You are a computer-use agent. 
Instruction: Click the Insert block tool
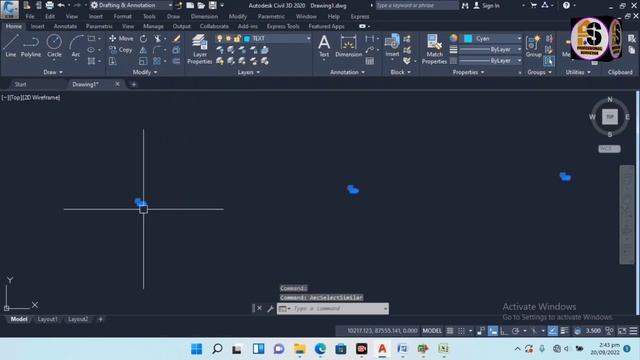392,46
